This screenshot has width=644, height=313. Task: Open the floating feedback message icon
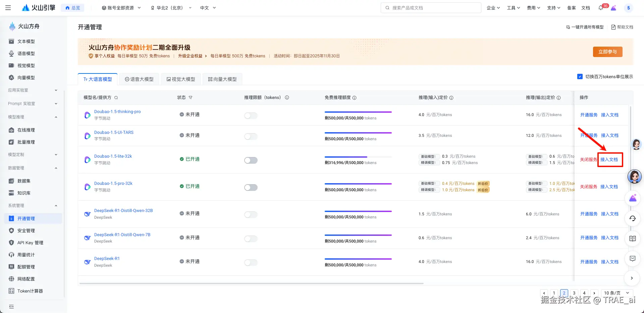pyautogui.click(x=633, y=259)
